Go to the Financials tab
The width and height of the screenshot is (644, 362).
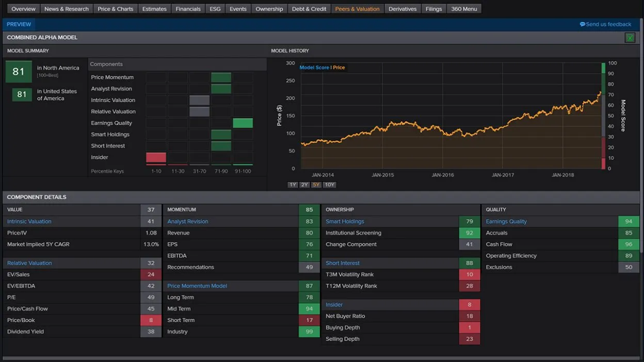(x=188, y=9)
